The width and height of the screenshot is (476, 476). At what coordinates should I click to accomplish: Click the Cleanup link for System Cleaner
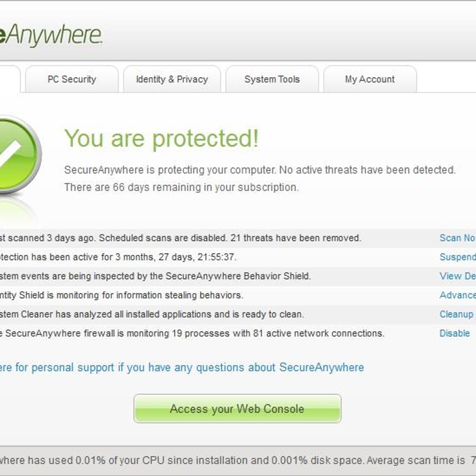[457, 314]
